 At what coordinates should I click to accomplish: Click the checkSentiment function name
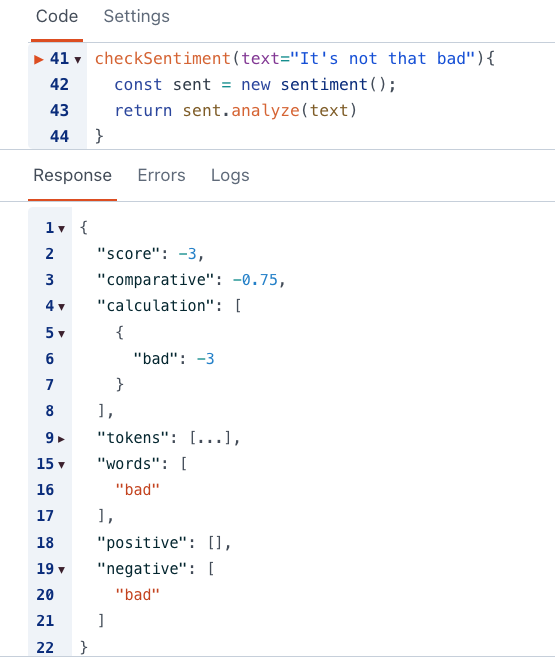[x=163, y=59]
